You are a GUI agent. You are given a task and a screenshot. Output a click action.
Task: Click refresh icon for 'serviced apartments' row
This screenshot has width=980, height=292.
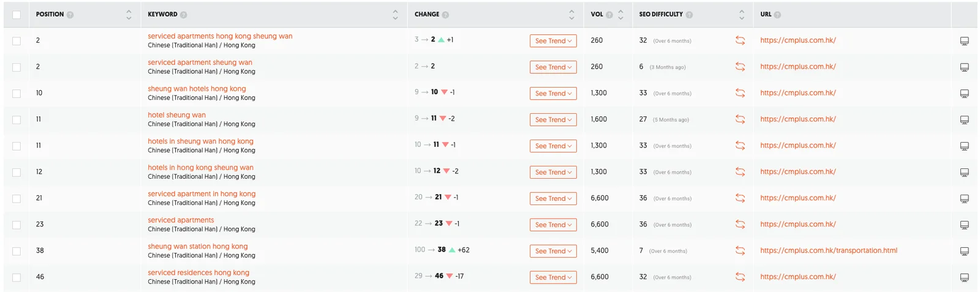click(x=740, y=225)
